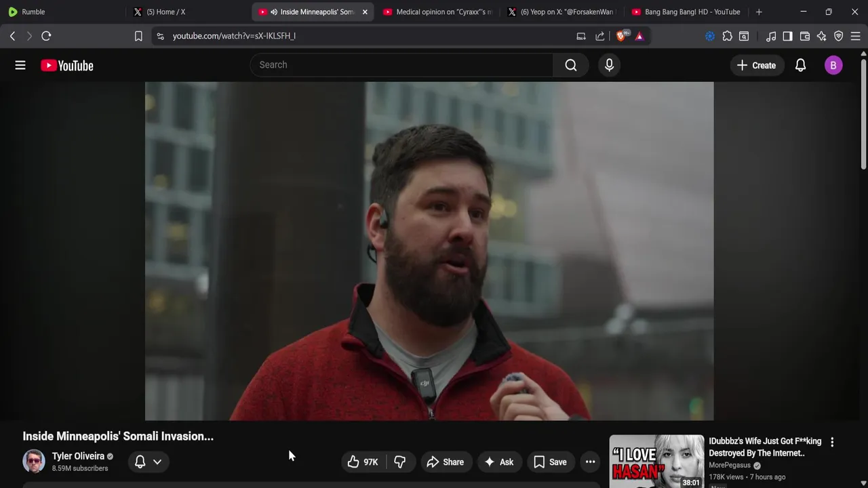868x488 pixels.
Task: Go to the YouTube home logo
Action: 66,66
